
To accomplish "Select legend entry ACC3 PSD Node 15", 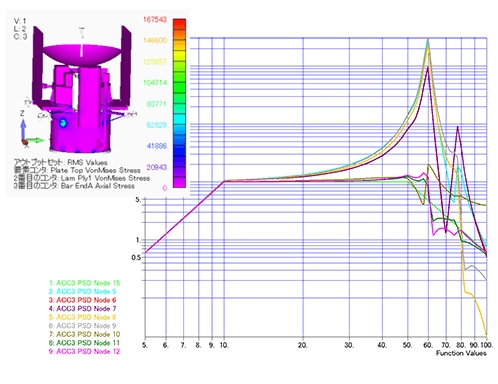I will 84,283.
